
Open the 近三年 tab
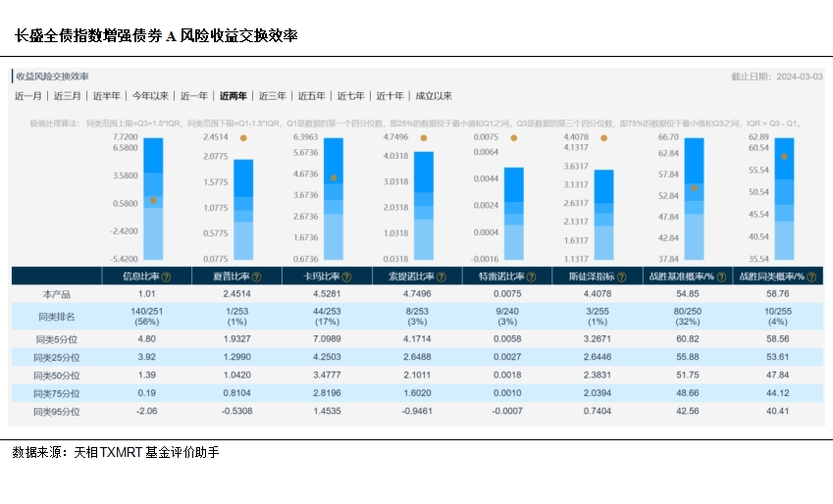[x=273, y=96]
